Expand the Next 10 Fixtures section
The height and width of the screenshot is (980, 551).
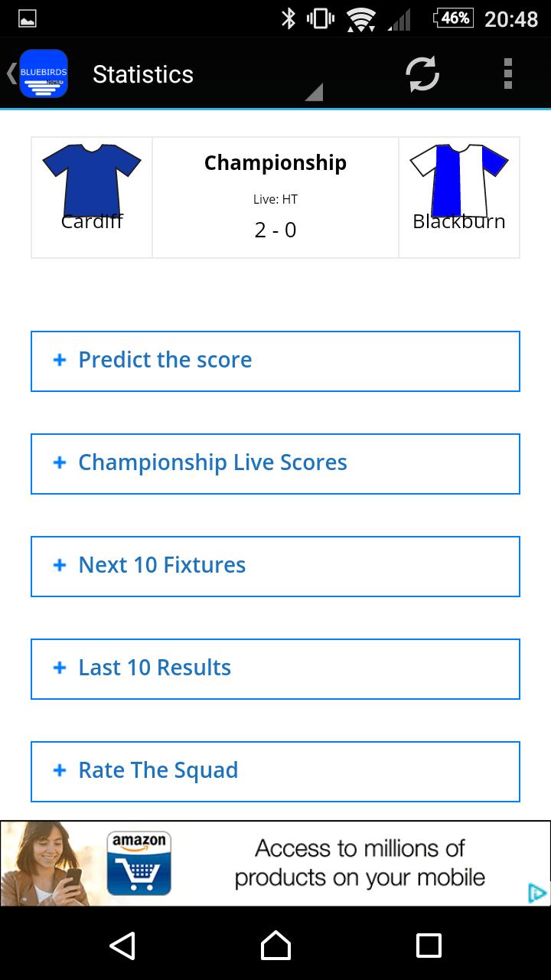coord(275,566)
